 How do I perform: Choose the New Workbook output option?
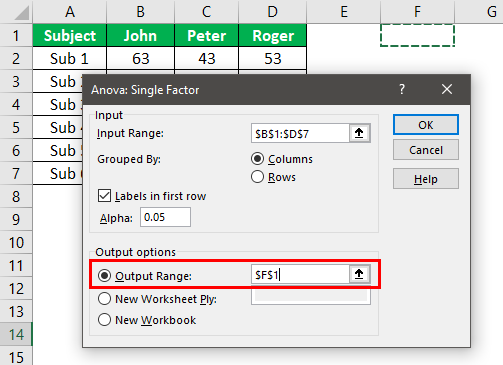(104, 320)
